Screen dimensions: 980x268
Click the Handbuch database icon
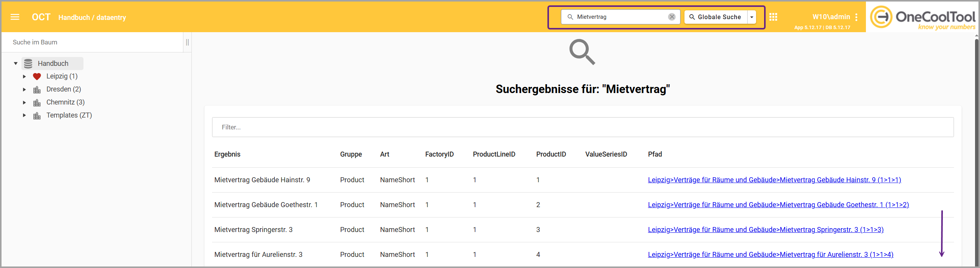28,64
